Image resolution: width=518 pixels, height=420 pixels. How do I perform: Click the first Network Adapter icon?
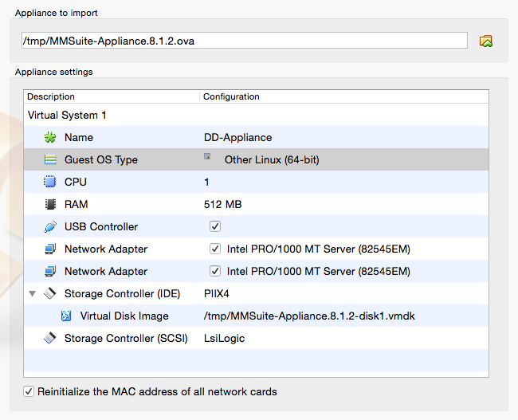(x=49, y=249)
